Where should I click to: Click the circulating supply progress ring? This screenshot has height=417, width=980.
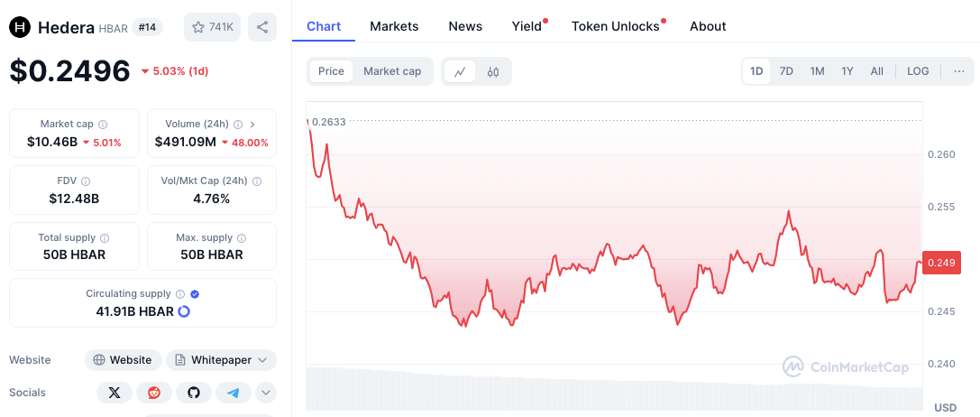click(x=184, y=311)
